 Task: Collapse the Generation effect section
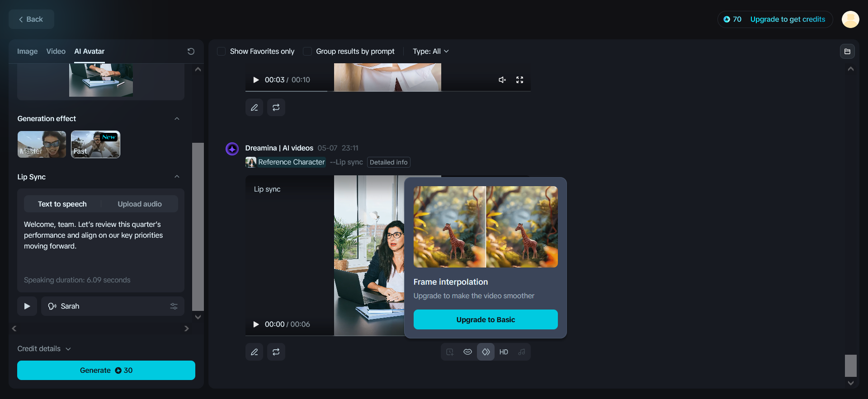point(177,119)
